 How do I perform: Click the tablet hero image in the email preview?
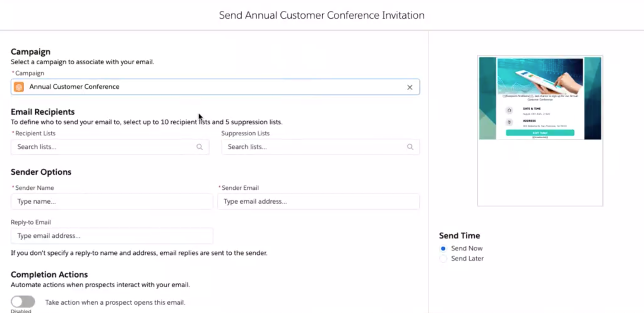coord(540,76)
